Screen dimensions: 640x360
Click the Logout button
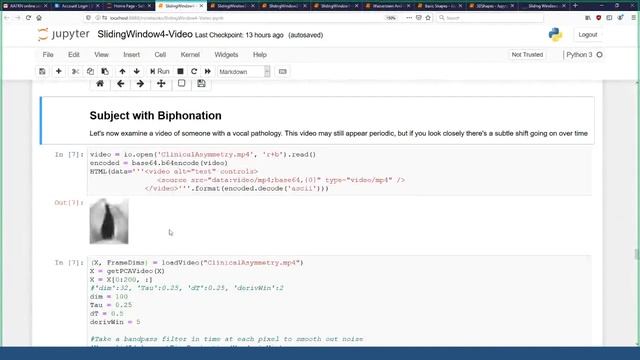[588, 35]
